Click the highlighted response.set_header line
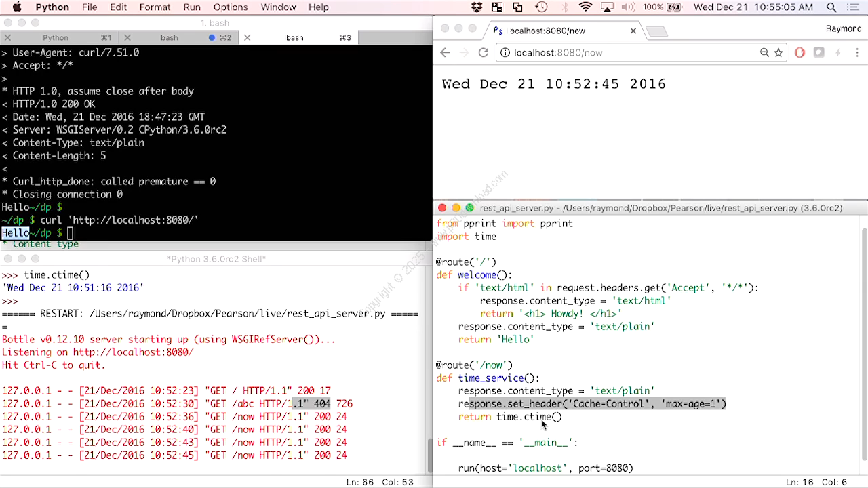This screenshot has width=868, height=488. pos(592,404)
